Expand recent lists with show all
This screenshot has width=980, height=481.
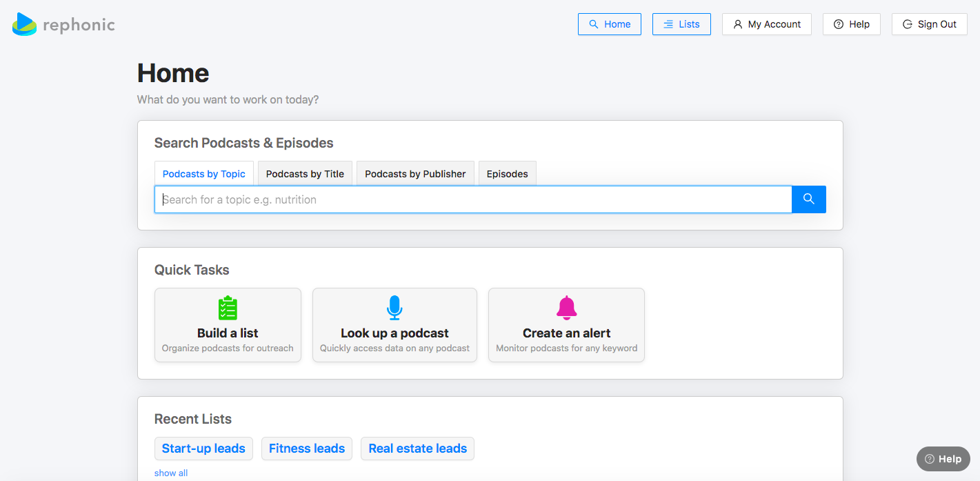pyautogui.click(x=171, y=473)
